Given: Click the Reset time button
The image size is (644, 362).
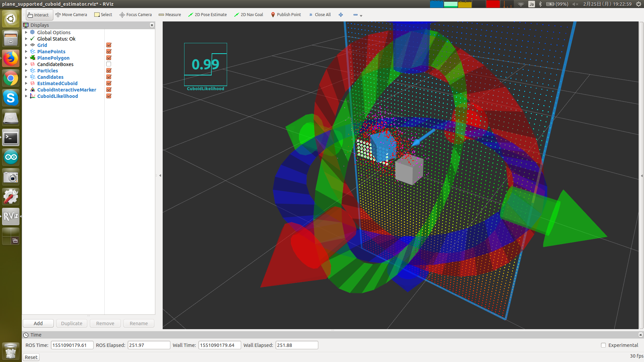Looking at the screenshot, I should tap(31, 357).
